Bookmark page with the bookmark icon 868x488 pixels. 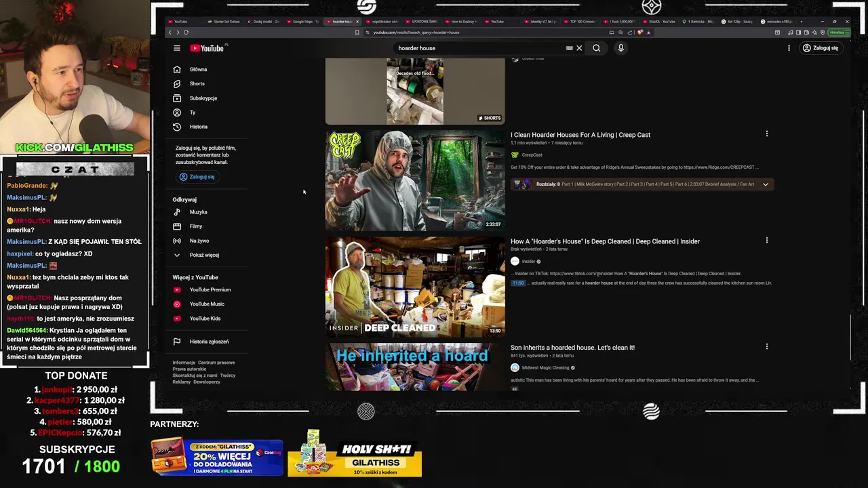(357, 33)
